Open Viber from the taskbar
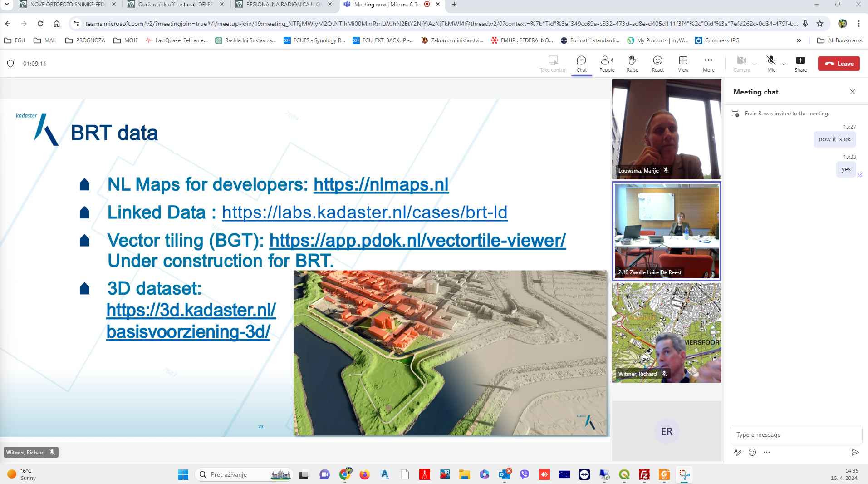The height and width of the screenshot is (484, 868). click(524, 474)
